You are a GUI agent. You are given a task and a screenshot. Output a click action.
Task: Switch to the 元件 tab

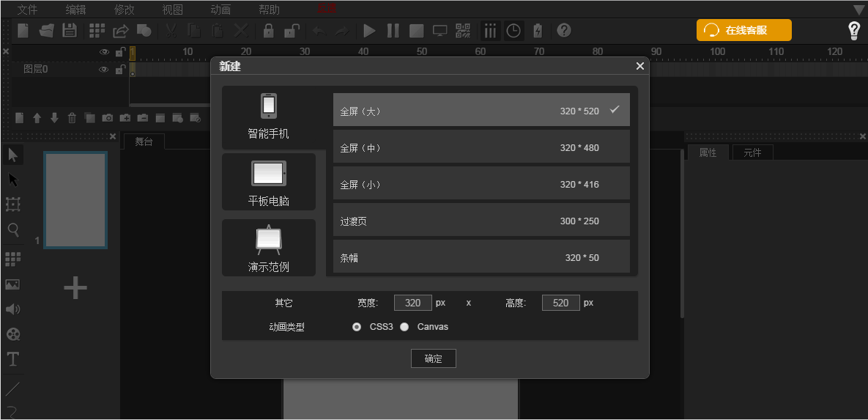click(752, 152)
